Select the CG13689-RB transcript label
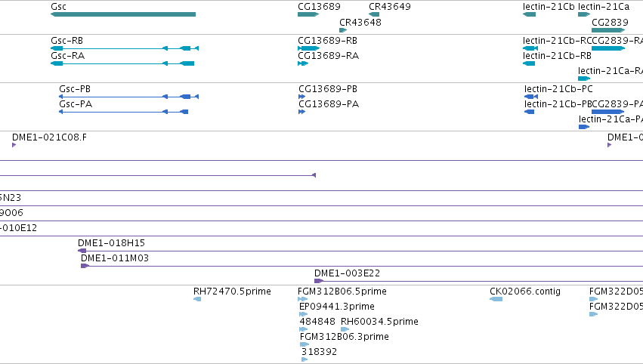 coord(328,41)
